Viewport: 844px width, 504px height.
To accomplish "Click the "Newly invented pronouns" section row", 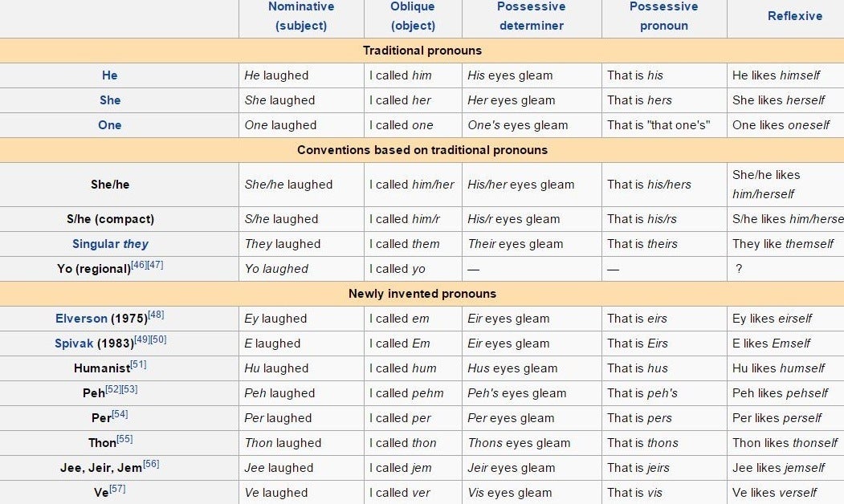I will (x=422, y=294).
